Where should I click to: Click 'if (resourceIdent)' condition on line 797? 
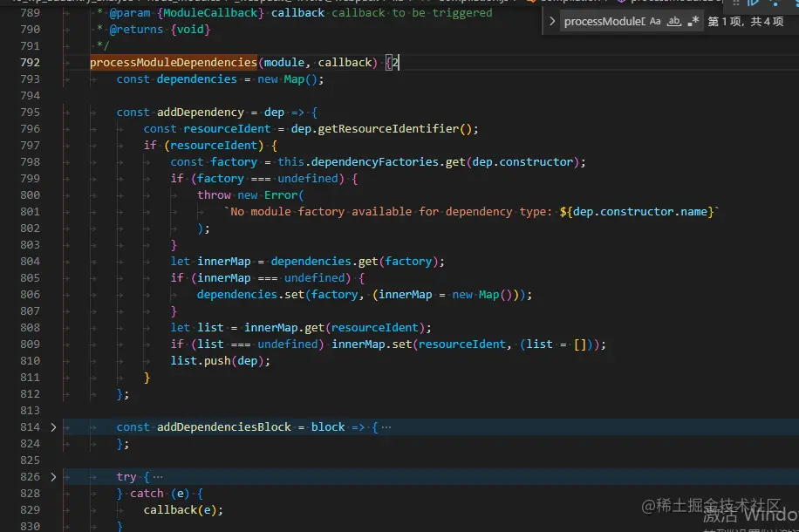(x=203, y=146)
